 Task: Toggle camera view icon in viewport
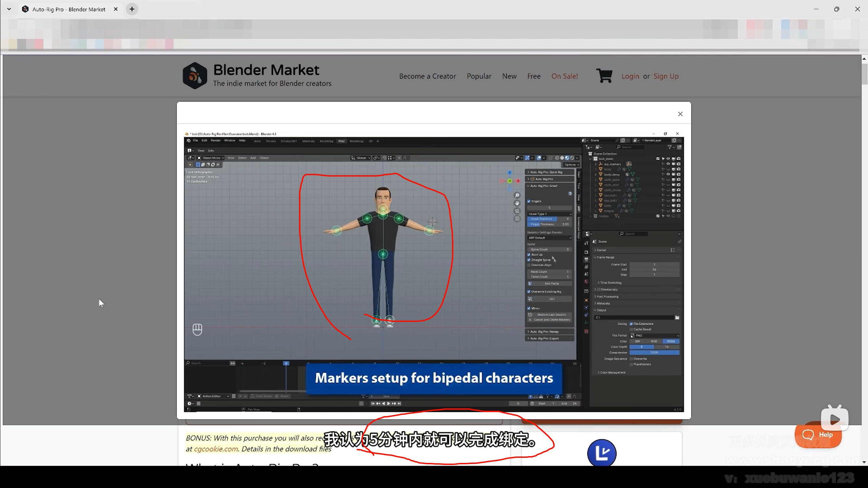click(x=517, y=211)
